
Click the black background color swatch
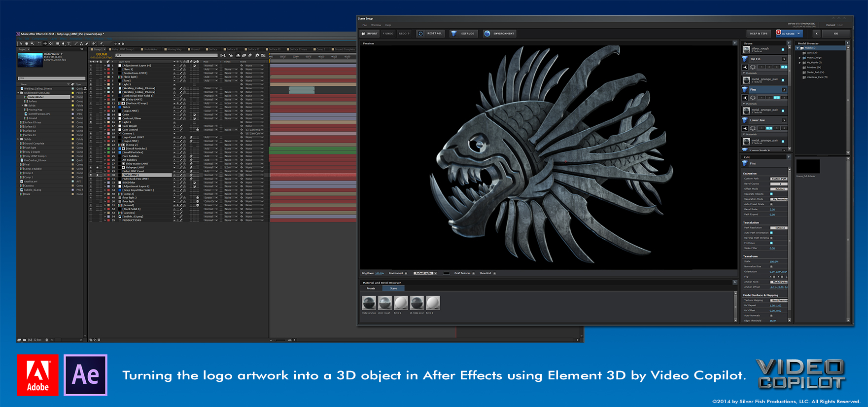446,273
